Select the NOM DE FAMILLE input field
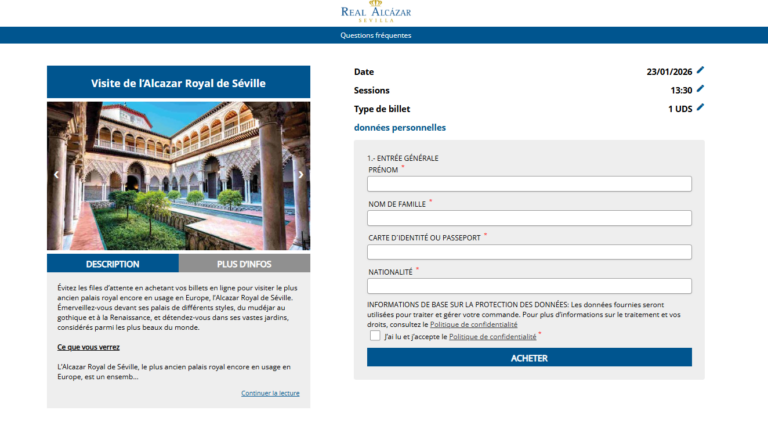This screenshot has height=432, width=768. 529,218
